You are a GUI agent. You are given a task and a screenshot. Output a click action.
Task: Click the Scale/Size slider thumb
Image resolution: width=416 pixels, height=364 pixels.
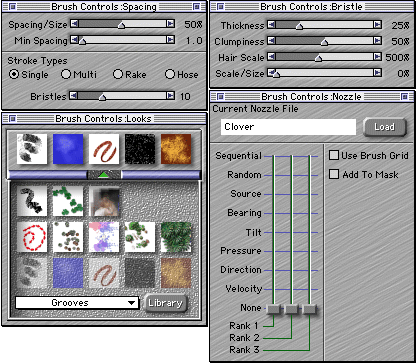pyautogui.click(x=276, y=74)
